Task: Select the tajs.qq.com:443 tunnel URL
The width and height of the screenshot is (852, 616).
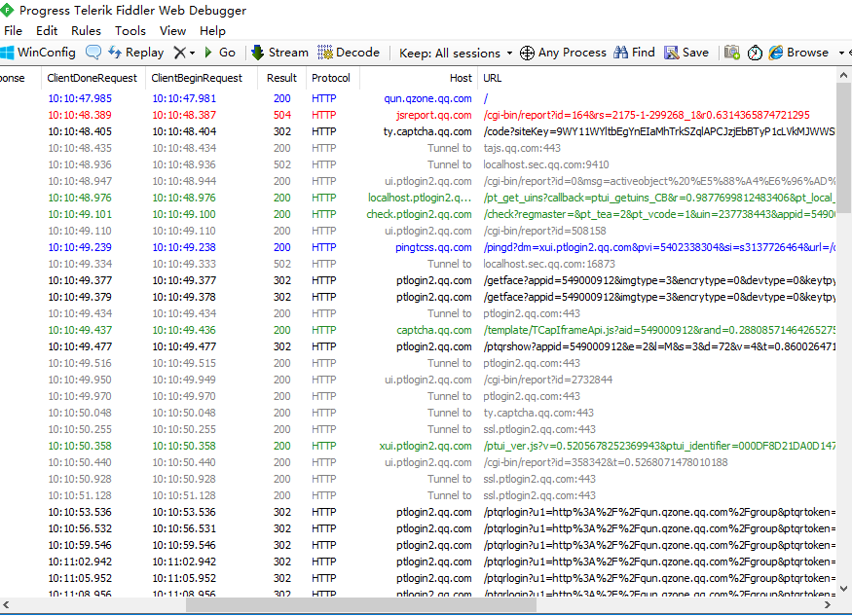Action: pos(522,148)
